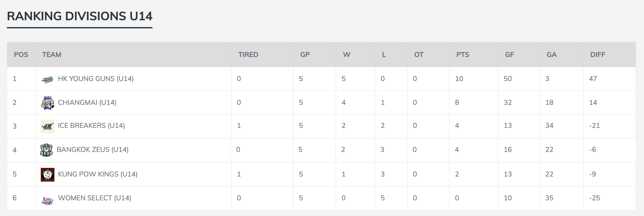
Task: Click the Chiangmai elephant logo
Action: click(x=47, y=103)
